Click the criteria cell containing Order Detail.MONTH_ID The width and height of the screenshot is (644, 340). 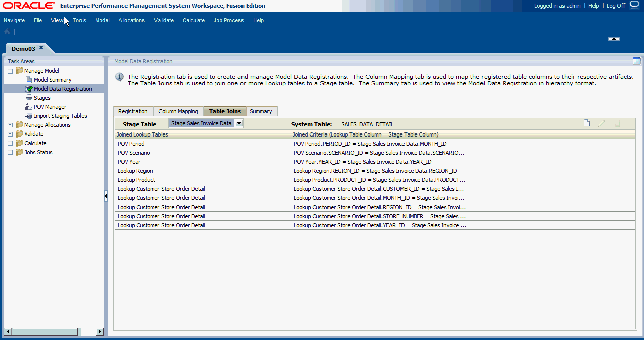click(379, 198)
